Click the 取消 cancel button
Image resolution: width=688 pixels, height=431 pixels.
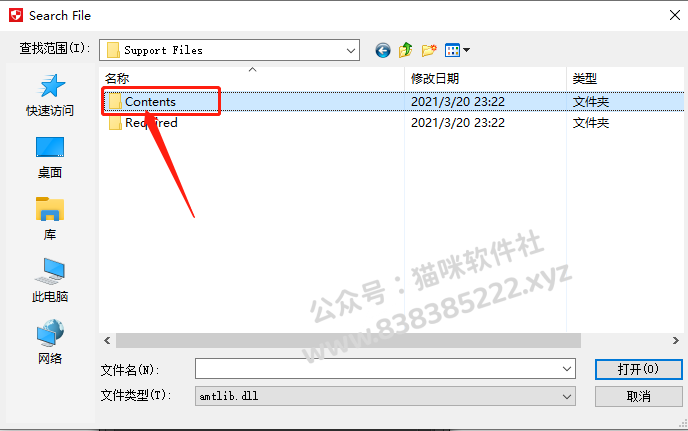pos(638,396)
